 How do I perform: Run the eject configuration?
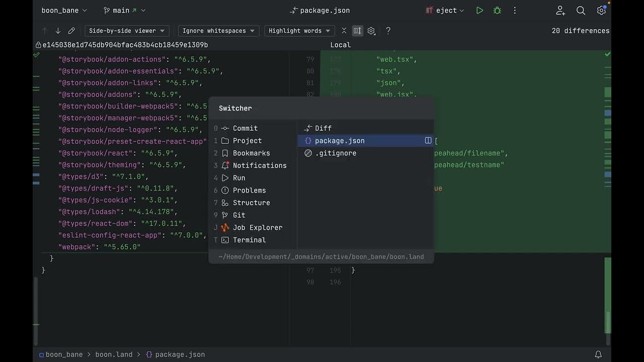click(479, 10)
